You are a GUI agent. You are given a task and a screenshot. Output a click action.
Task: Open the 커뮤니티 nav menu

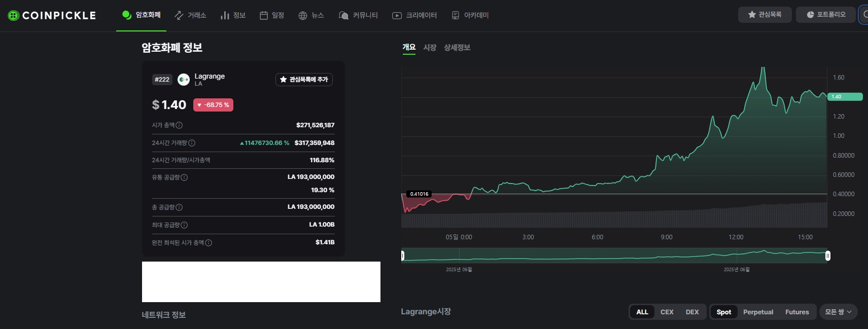pos(358,15)
